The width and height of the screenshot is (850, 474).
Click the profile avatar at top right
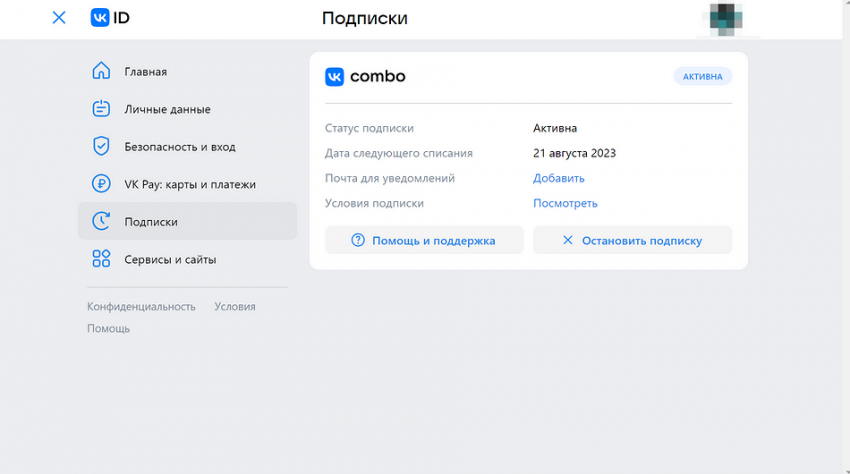(x=726, y=19)
